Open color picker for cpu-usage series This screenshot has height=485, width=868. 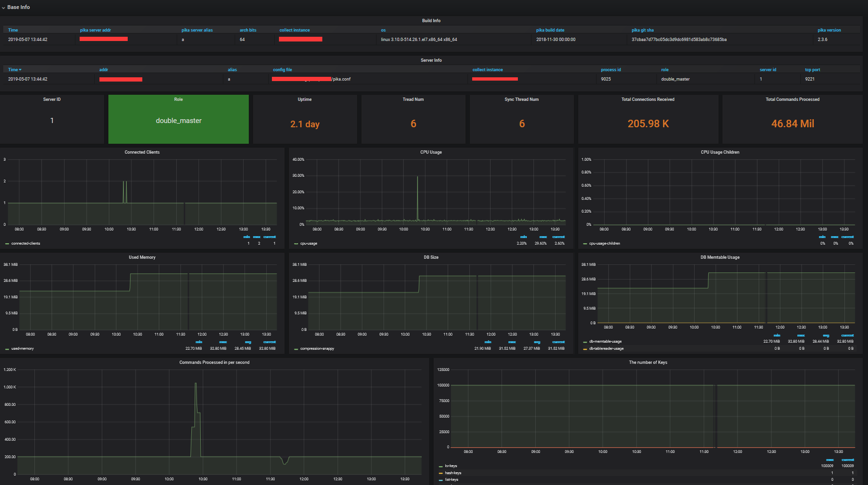(296, 244)
